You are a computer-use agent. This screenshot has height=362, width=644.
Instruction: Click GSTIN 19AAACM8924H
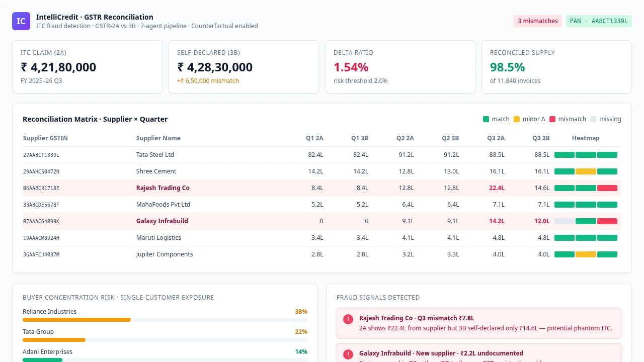pos(41,238)
